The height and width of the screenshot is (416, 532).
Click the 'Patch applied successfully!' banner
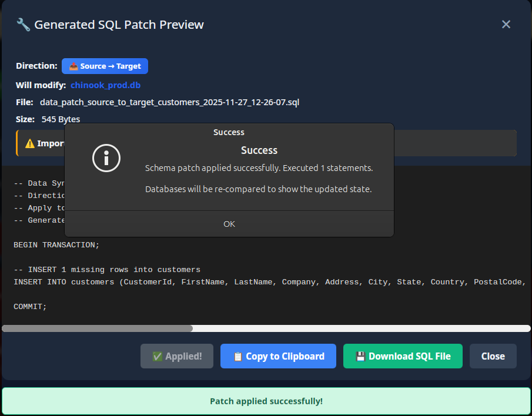[266, 401]
